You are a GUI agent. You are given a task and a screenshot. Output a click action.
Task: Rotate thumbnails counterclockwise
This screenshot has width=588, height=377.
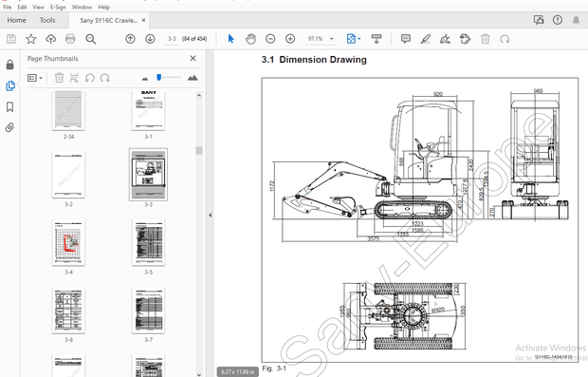pos(90,78)
